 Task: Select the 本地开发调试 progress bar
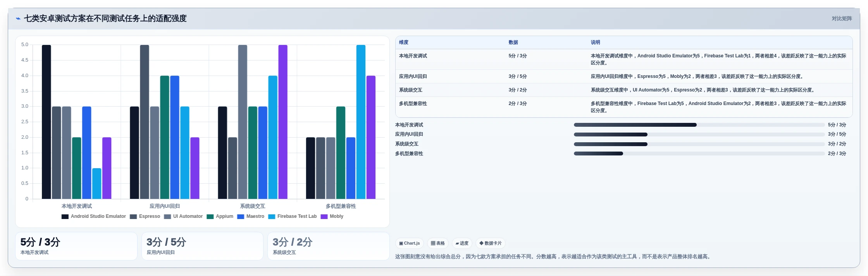click(x=699, y=125)
